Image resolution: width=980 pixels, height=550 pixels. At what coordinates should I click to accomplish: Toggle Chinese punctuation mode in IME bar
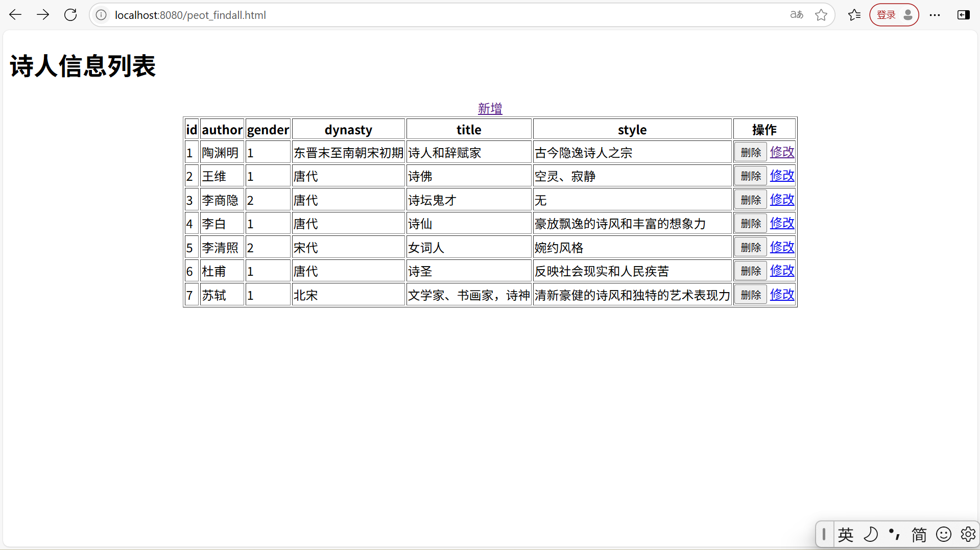pyautogui.click(x=894, y=534)
